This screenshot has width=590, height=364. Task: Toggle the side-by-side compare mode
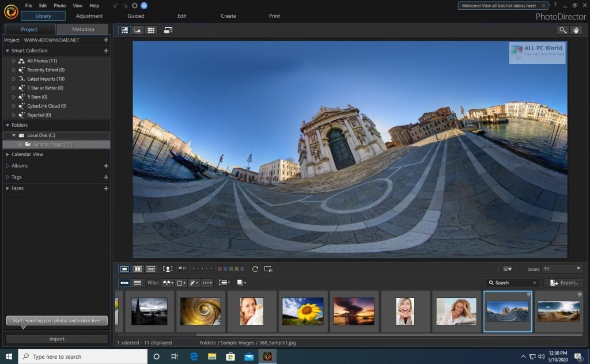138,268
